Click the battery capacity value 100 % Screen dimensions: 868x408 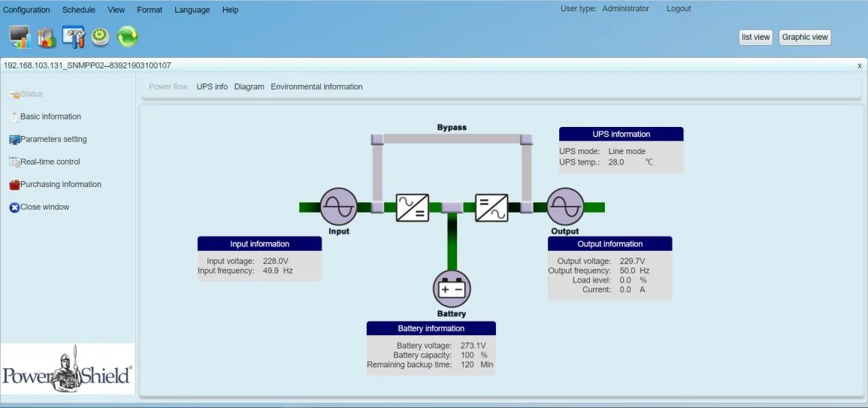point(474,355)
